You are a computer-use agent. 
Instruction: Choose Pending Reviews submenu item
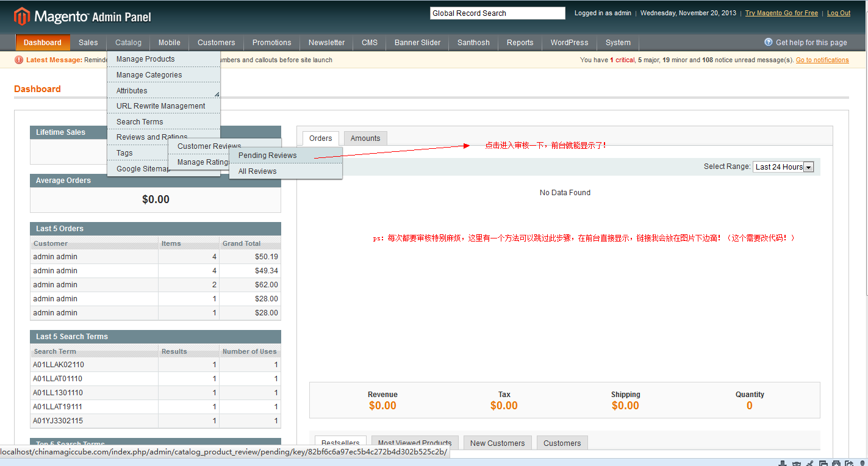(286, 156)
